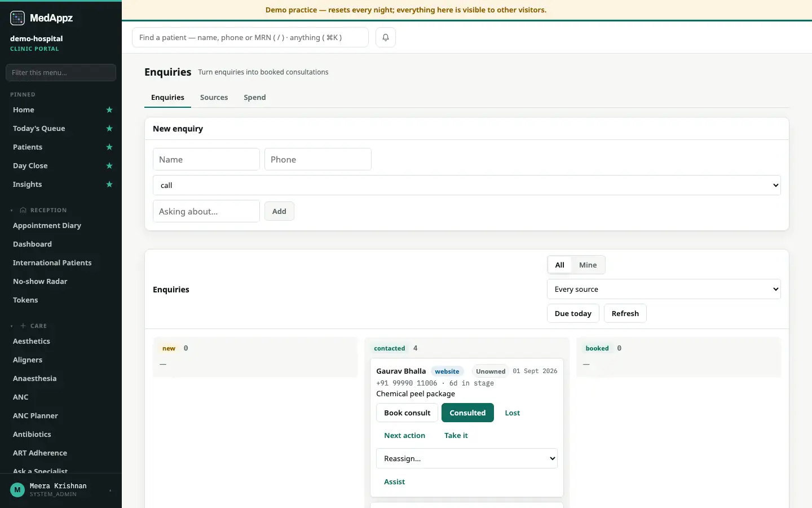Click Take it on Gaurav's card

456,435
